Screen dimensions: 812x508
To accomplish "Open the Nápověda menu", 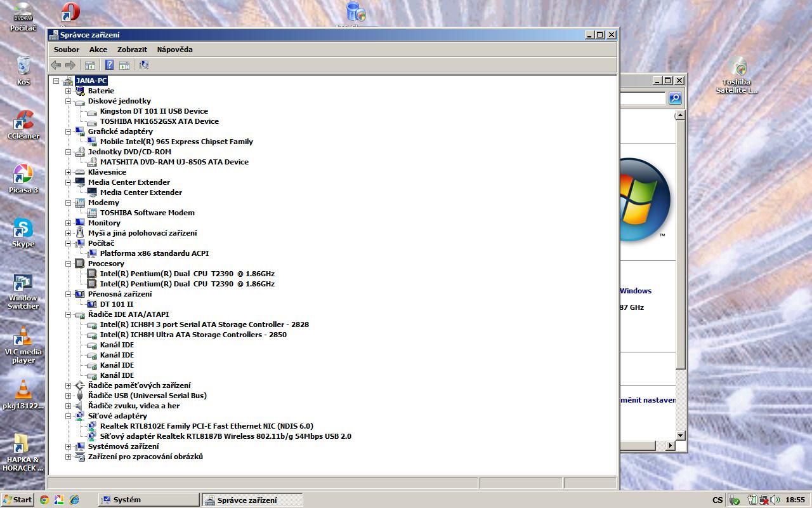I will 175,50.
